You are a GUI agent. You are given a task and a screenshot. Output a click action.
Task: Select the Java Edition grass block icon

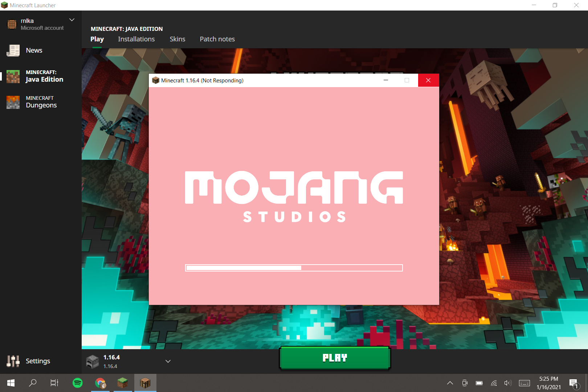point(13,77)
